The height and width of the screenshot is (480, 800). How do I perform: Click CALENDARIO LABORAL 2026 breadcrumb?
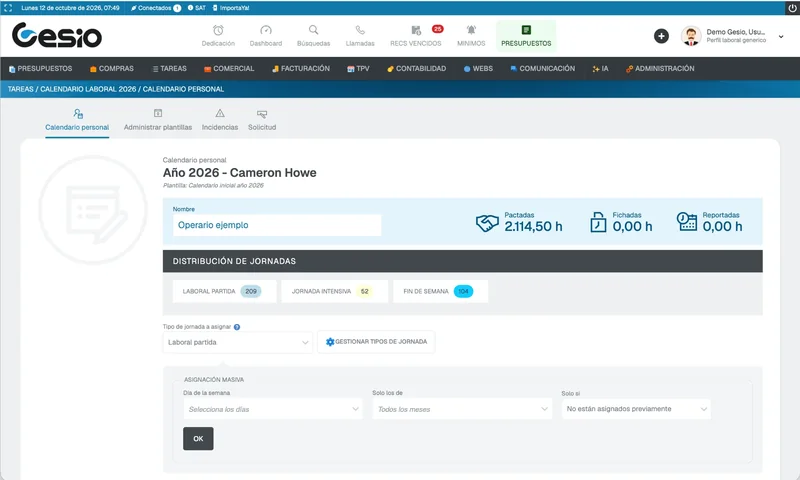(x=88, y=89)
